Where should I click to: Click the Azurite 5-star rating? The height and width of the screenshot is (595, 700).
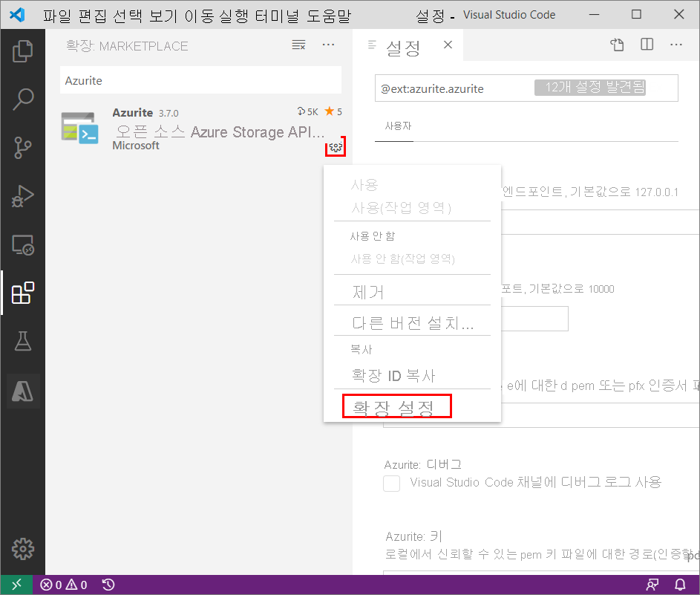tap(333, 111)
